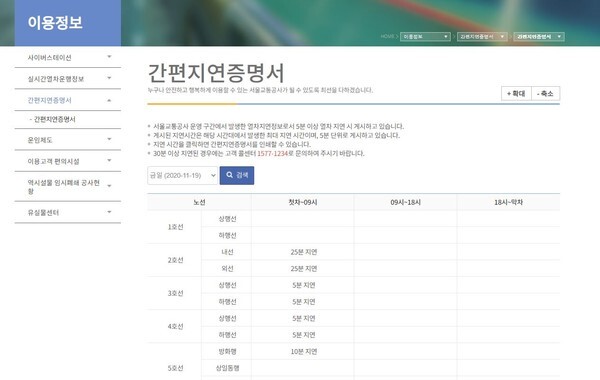The height and width of the screenshot is (380, 600).
Task: Enlarge text with the +확대 button
Action: click(516, 93)
